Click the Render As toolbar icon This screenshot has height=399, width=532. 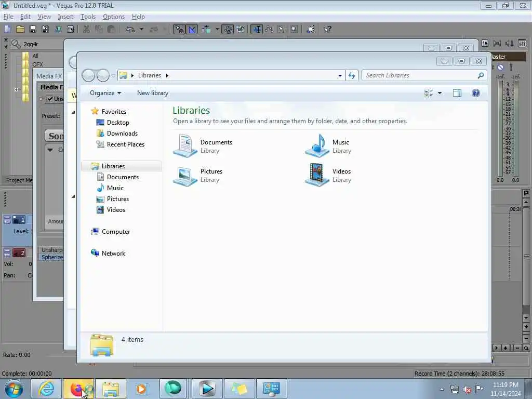click(x=58, y=30)
